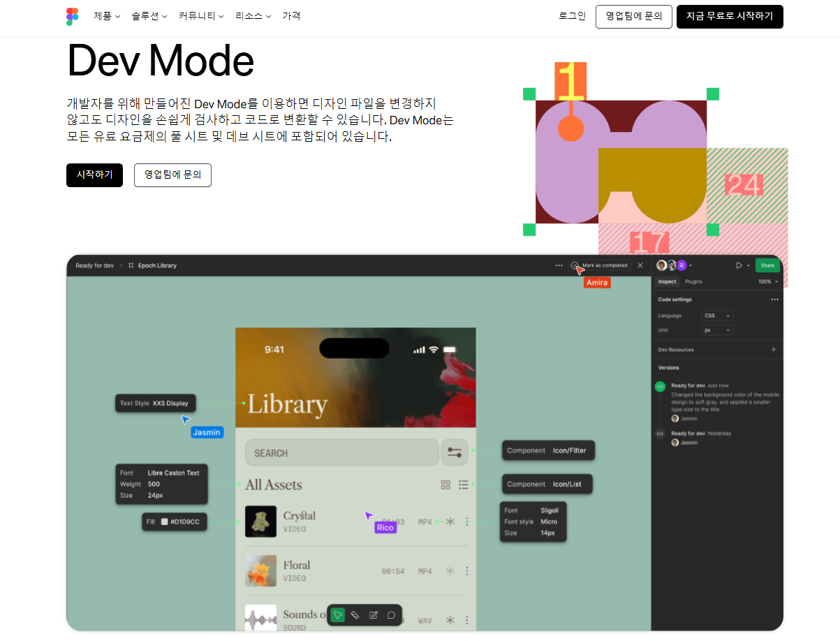Click the SEARCH input field
This screenshot has height=641, width=840.
pyautogui.click(x=341, y=453)
